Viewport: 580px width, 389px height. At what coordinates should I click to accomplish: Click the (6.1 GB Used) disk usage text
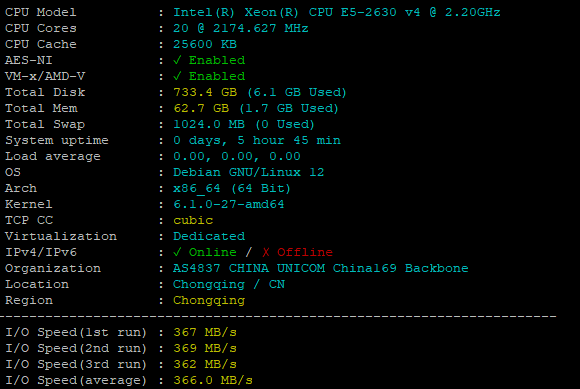tap(297, 92)
